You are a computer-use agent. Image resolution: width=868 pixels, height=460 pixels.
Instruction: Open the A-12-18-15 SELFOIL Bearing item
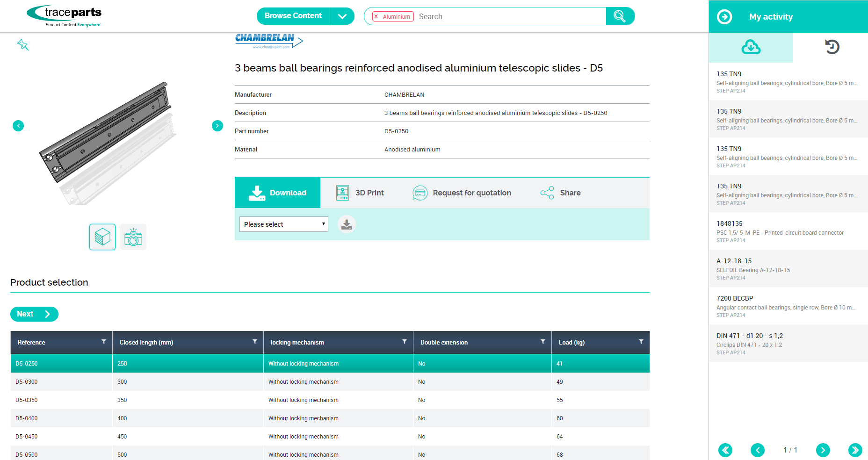pyautogui.click(x=788, y=268)
